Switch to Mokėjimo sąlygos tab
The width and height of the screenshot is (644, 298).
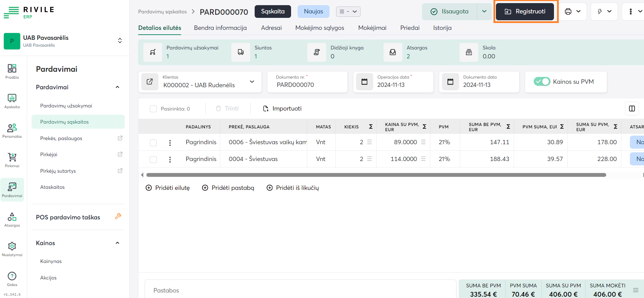coord(320,28)
